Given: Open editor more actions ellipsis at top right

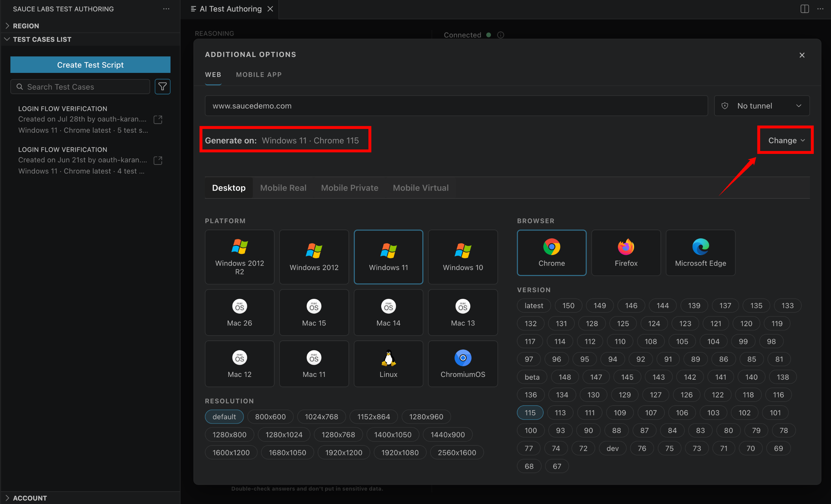Looking at the screenshot, I should 820,9.
